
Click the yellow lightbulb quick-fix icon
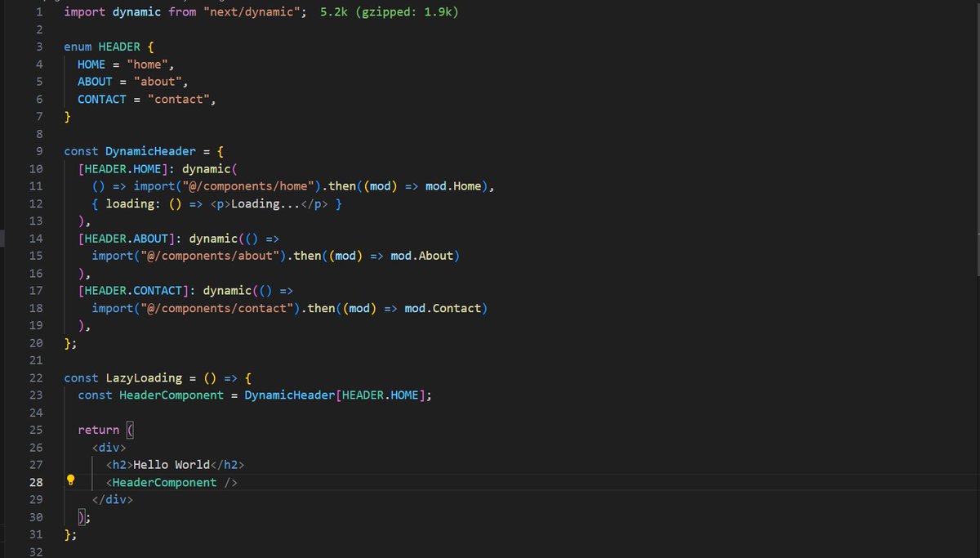click(71, 481)
